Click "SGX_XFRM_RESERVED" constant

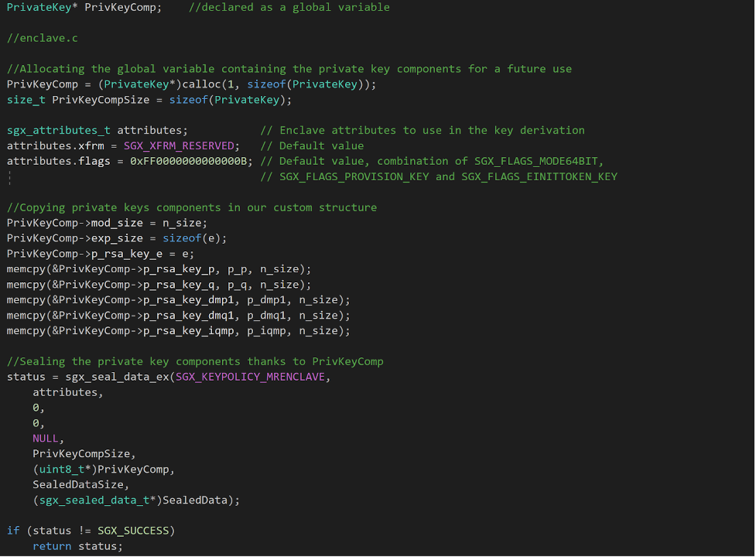[x=179, y=146]
